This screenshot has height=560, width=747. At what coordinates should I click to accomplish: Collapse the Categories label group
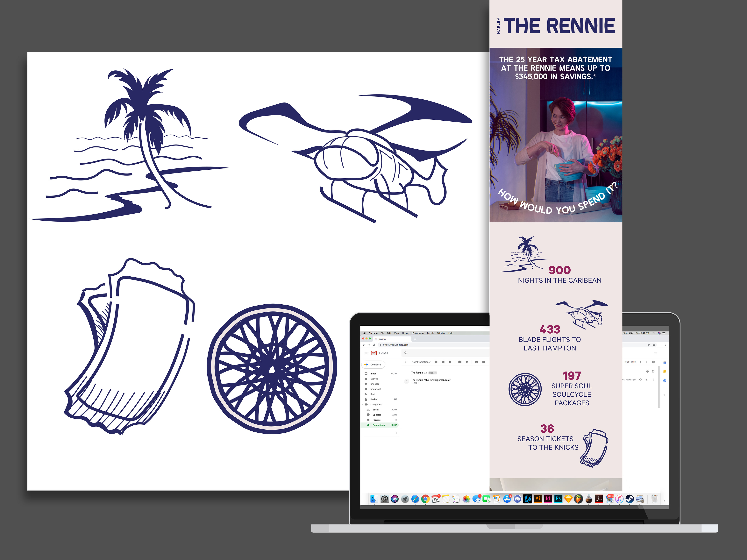click(x=363, y=404)
